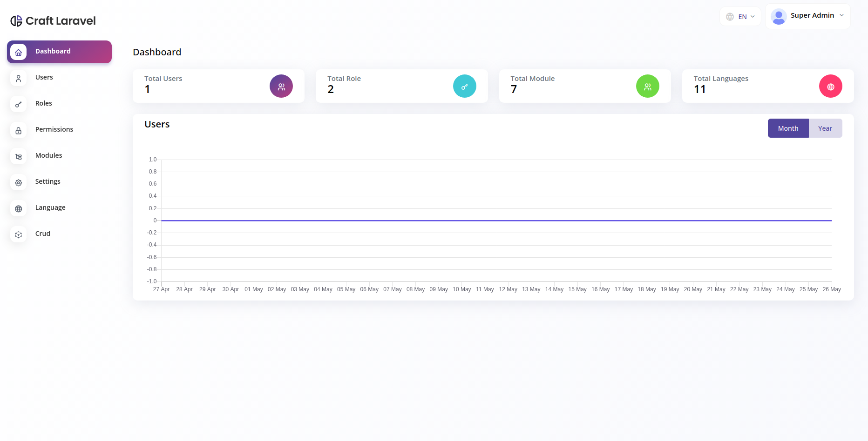Click the Total Languages card

pos(768,86)
